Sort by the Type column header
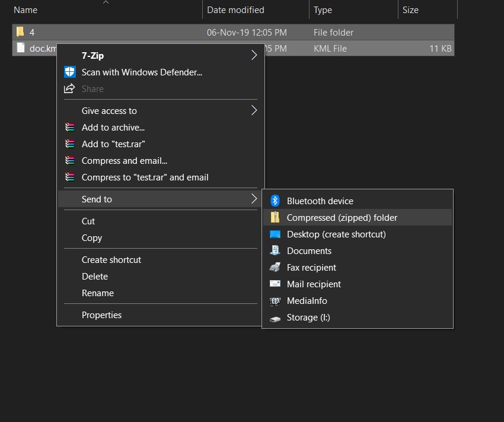Viewport: 504px width, 422px height. pyautogui.click(x=323, y=10)
